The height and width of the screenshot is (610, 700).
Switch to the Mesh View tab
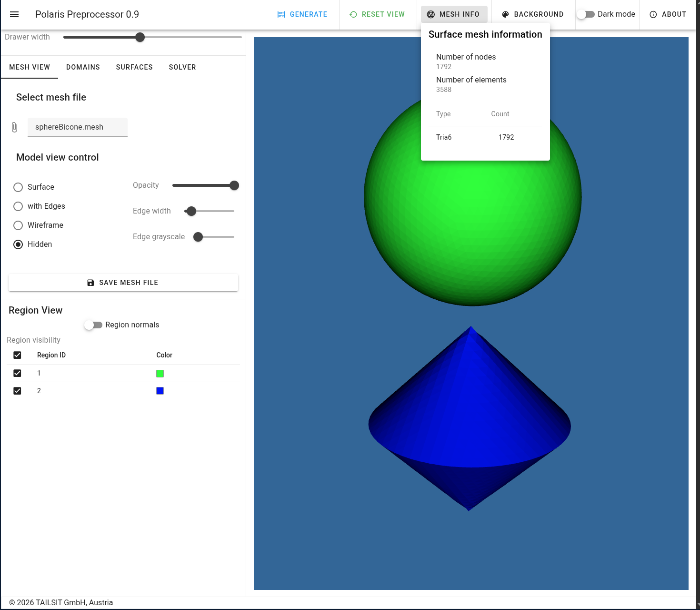[30, 67]
